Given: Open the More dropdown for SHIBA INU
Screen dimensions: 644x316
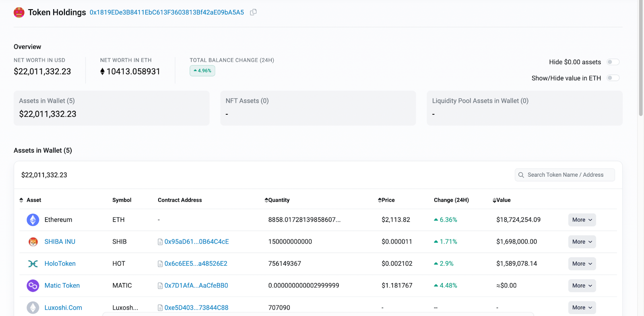Looking at the screenshot, I should coord(582,242).
